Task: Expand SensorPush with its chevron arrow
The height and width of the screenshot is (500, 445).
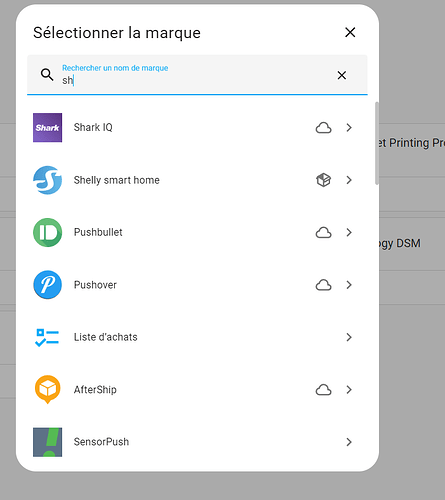Action: [x=349, y=442]
